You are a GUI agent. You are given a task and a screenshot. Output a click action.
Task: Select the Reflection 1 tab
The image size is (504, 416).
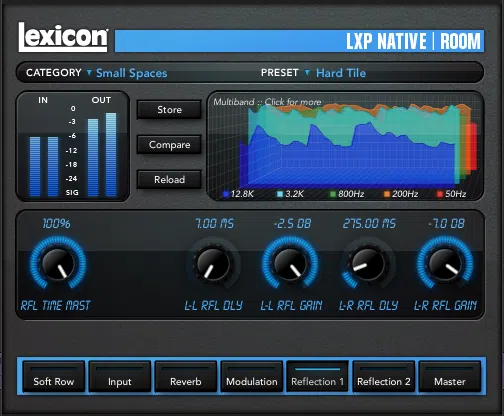[317, 376]
